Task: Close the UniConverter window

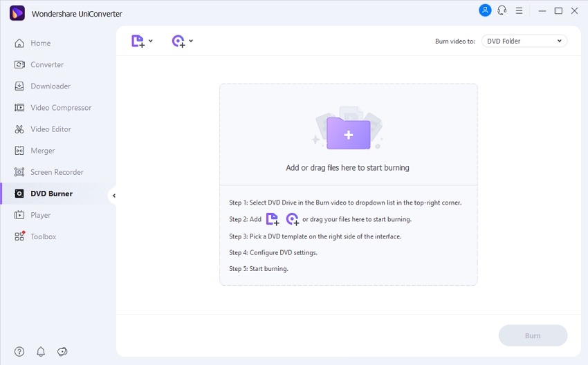Action: [x=574, y=11]
